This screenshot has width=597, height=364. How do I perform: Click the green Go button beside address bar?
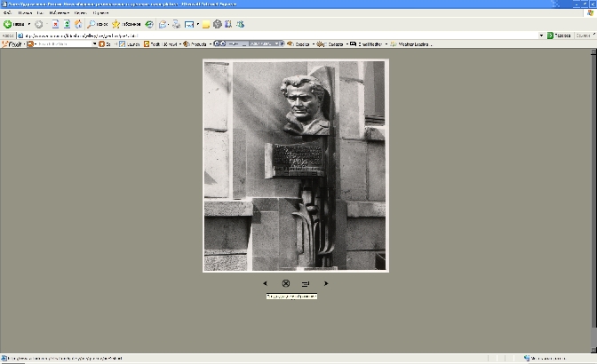(559, 36)
